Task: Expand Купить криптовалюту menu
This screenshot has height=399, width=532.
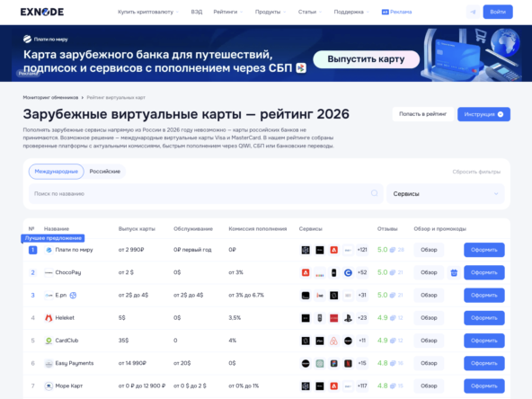Action: pyautogui.click(x=148, y=12)
